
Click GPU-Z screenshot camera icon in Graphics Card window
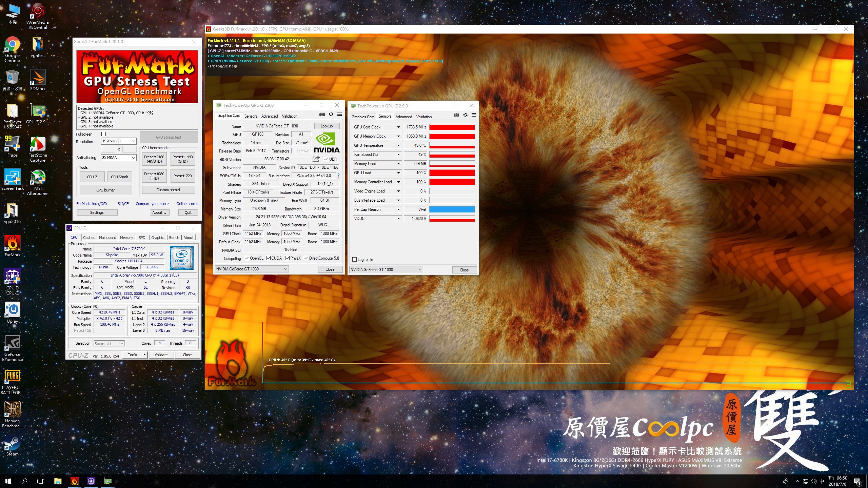pos(322,115)
